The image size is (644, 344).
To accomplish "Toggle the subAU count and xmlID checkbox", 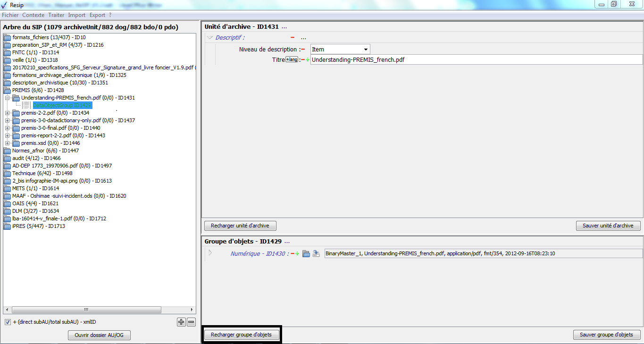I will (x=8, y=322).
